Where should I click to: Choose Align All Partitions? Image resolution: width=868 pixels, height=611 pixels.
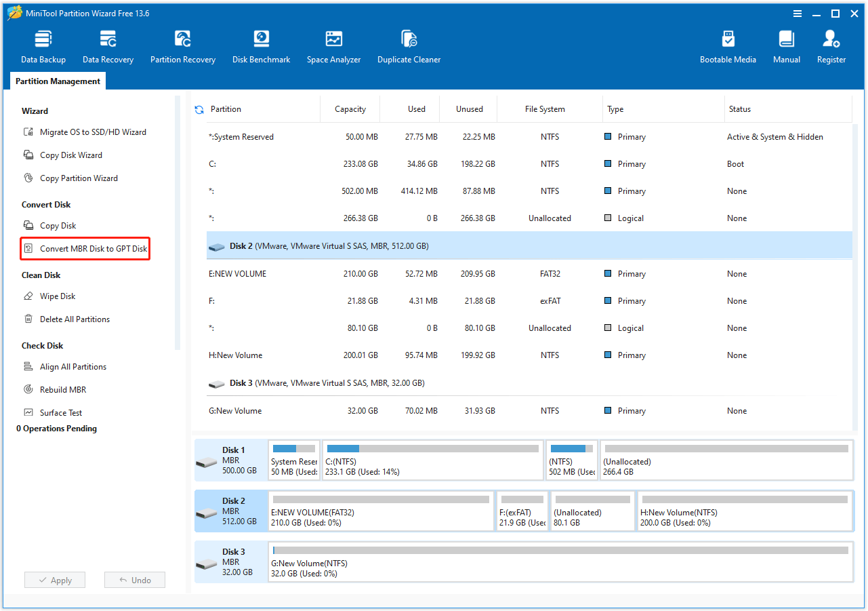(64, 367)
